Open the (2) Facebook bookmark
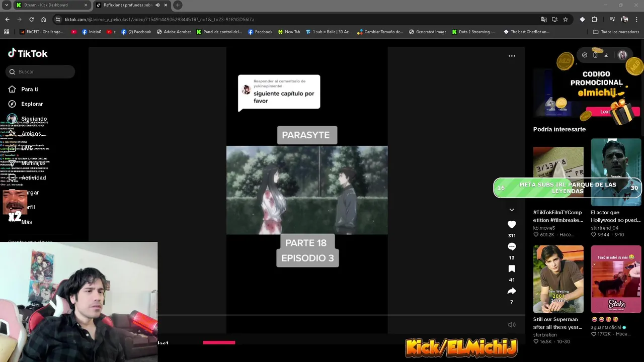The width and height of the screenshot is (644, 362). point(136,32)
